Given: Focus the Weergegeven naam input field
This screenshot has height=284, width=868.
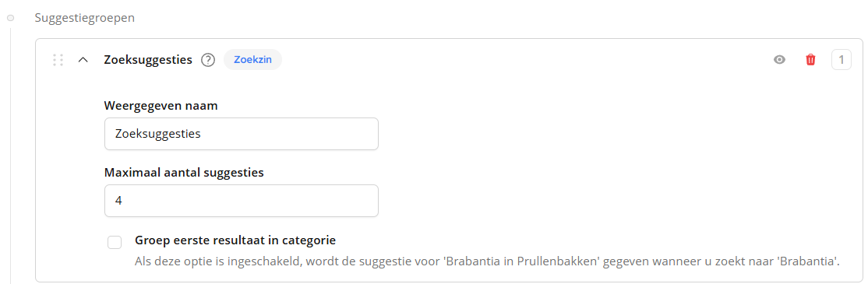Looking at the screenshot, I should pos(242,134).
